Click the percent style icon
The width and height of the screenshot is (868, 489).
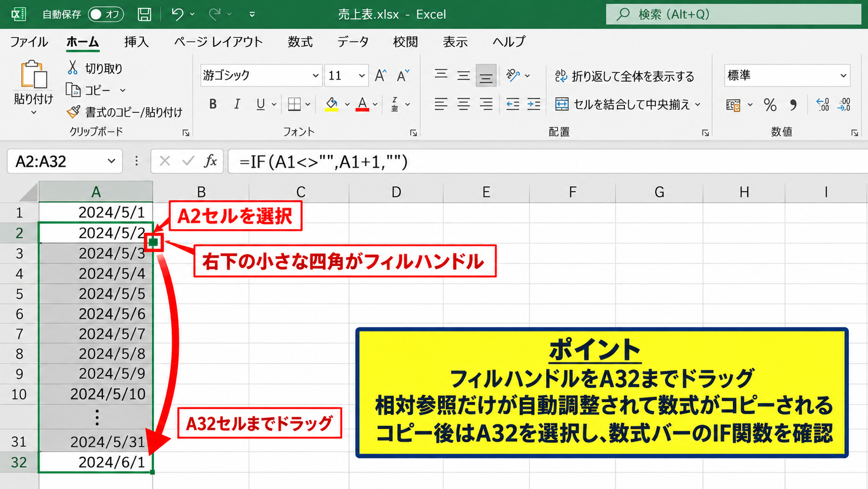770,105
